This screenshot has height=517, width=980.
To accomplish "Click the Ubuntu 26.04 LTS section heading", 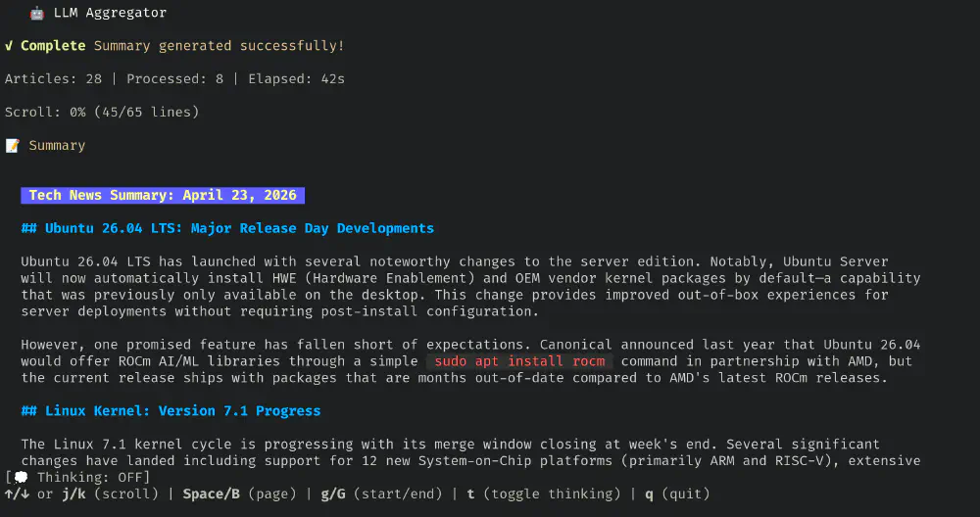I will 227,229.
